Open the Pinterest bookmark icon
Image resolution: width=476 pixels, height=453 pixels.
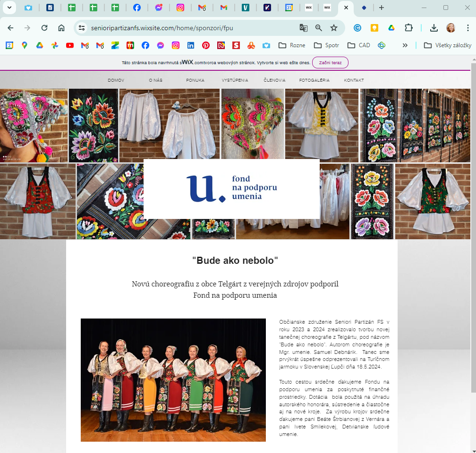pyautogui.click(x=206, y=45)
